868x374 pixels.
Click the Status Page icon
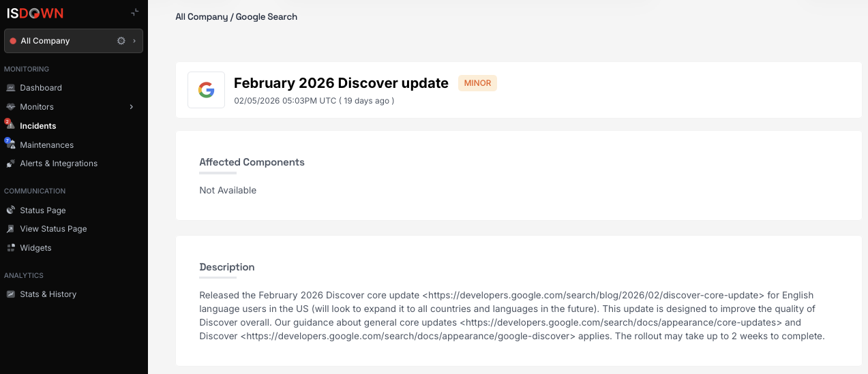click(x=10, y=211)
